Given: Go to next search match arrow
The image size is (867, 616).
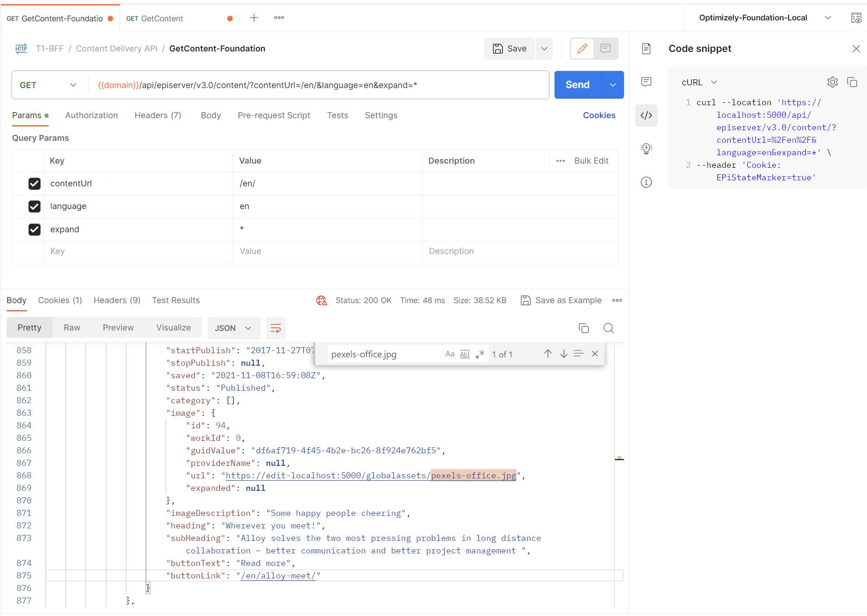Looking at the screenshot, I should [564, 354].
